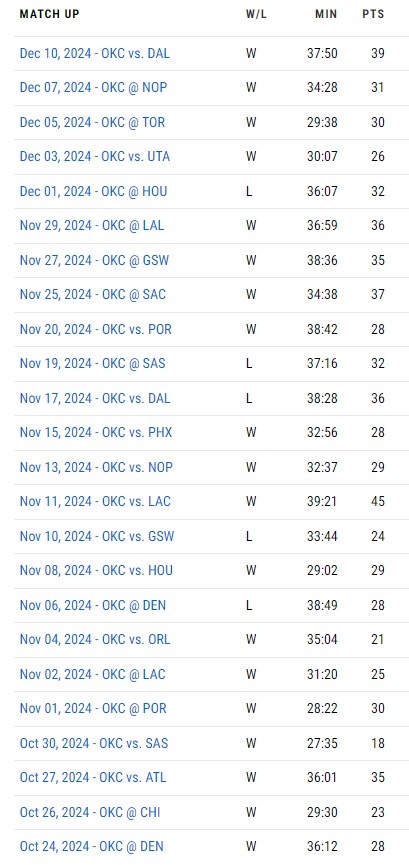This screenshot has height=865, width=409.
Task: Sort by the W/L column header
Action: pyautogui.click(x=256, y=14)
